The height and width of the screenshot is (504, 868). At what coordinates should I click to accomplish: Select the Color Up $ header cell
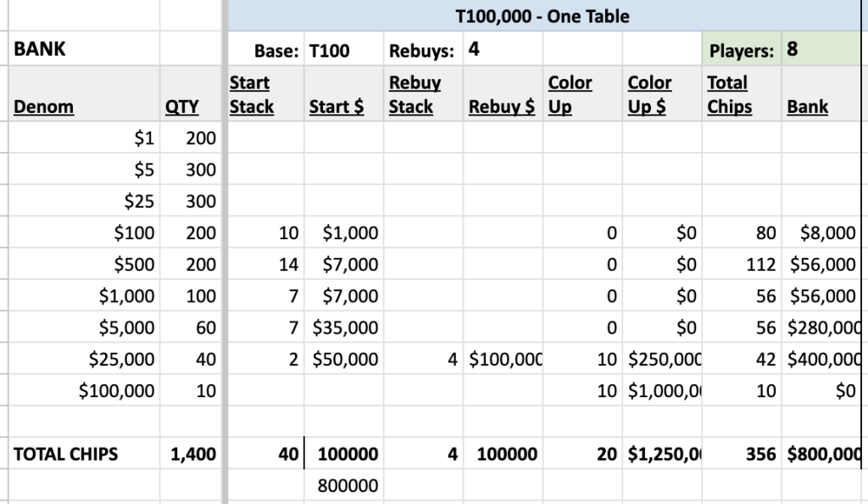point(662,93)
